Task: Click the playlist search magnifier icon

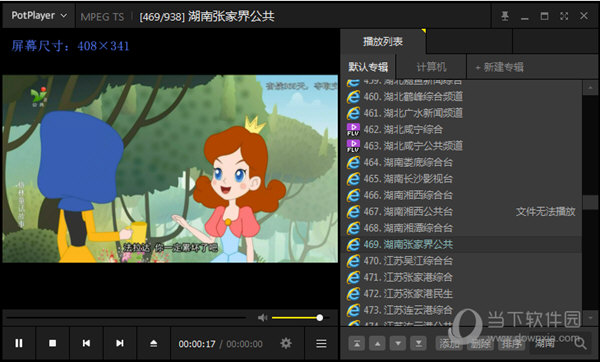Action: click(580, 344)
